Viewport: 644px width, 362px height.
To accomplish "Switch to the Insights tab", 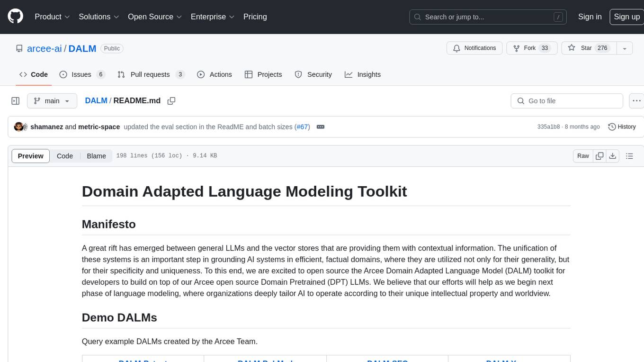I will pyautogui.click(x=363, y=74).
